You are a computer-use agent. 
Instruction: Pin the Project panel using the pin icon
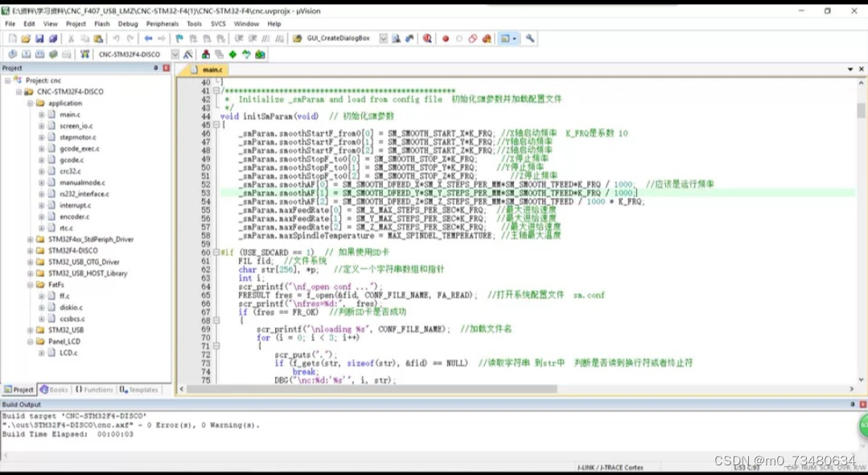pos(155,68)
